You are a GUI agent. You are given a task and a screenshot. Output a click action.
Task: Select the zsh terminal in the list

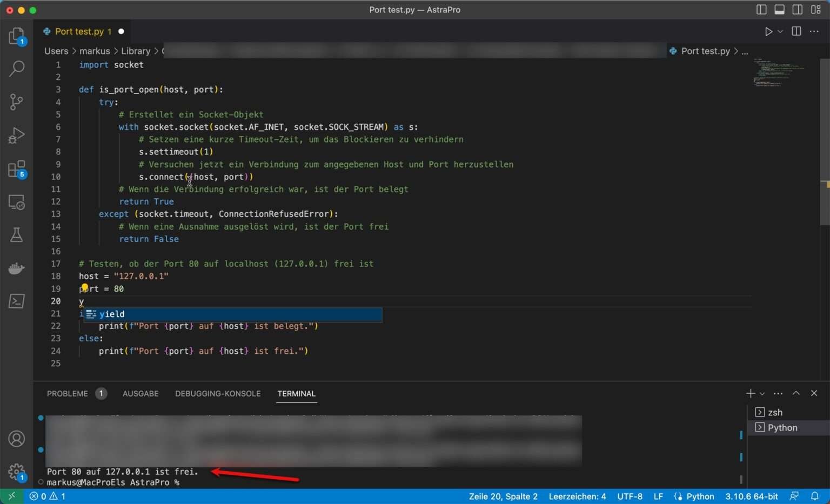[x=775, y=413]
